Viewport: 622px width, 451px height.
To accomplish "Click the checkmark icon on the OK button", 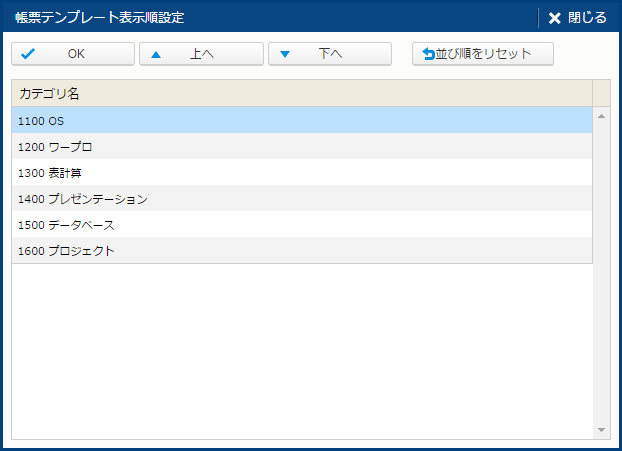I will (x=28, y=54).
